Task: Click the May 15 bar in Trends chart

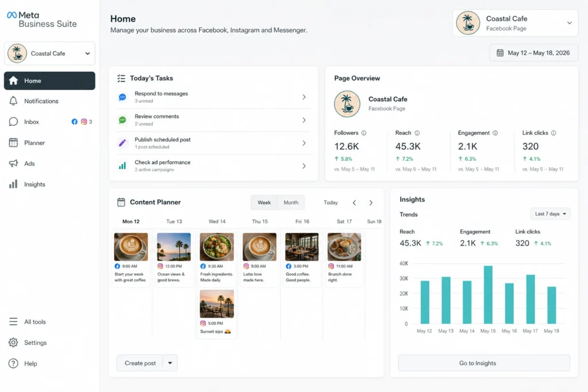Action: click(488, 294)
